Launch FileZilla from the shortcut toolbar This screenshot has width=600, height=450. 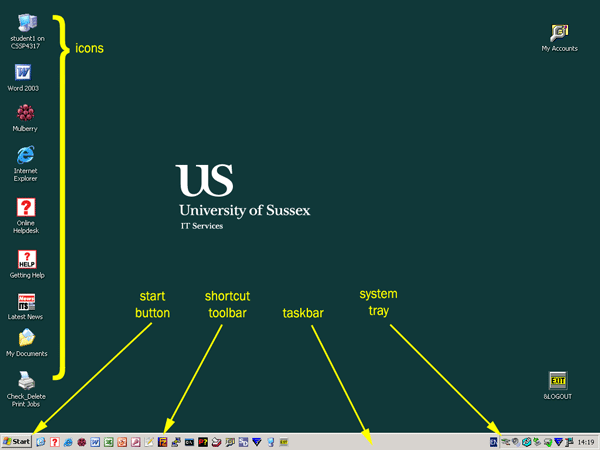162,442
